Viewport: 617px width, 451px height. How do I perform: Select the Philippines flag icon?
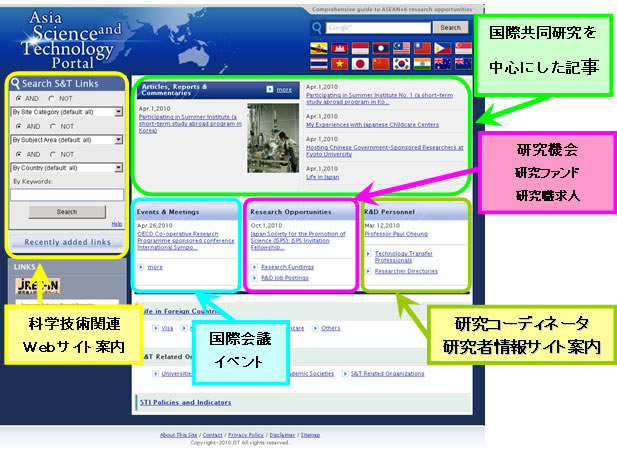(442, 48)
